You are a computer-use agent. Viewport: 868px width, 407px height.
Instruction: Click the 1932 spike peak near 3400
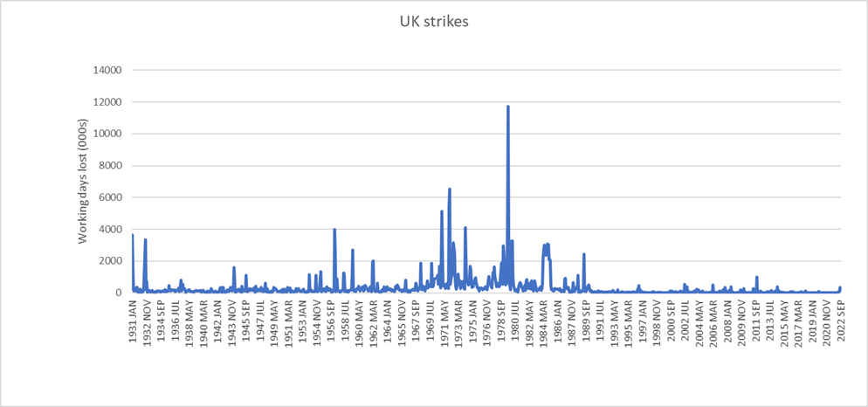(145, 239)
